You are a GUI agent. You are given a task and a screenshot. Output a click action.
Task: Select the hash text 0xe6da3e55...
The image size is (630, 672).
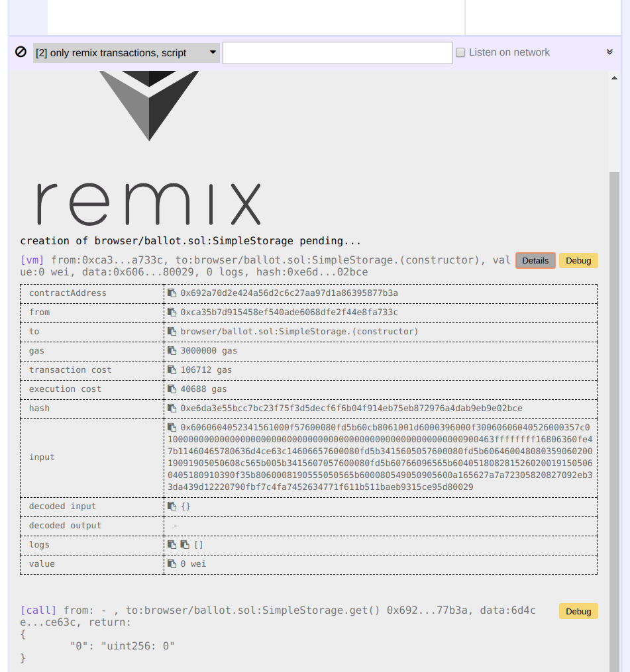(x=351, y=408)
